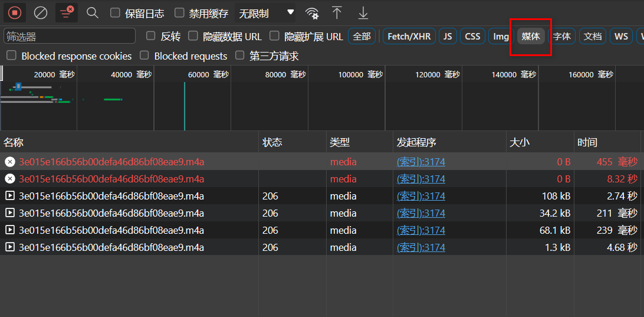This screenshot has width=644, height=317.
Task: Clear the network log
Action: click(41, 12)
